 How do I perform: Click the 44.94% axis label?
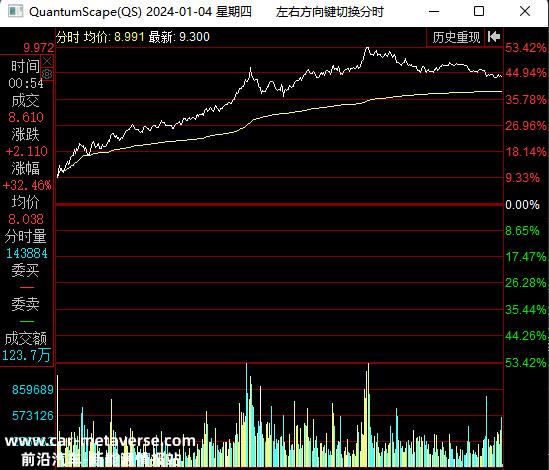pyautogui.click(x=526, y=73)
